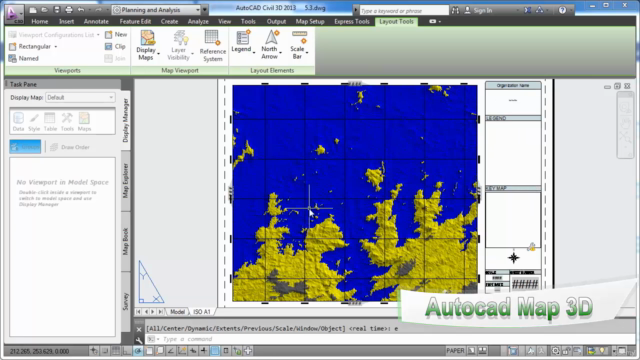640x360 pixels.
Task: Toggle Infer Constraints in status bar
Action: tap(94, 351)
